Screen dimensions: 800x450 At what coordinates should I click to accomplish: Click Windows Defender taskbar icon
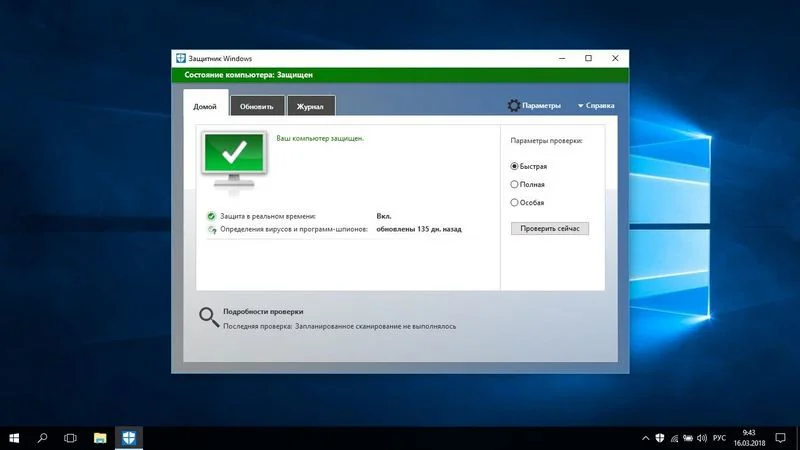tap(129, 438)
